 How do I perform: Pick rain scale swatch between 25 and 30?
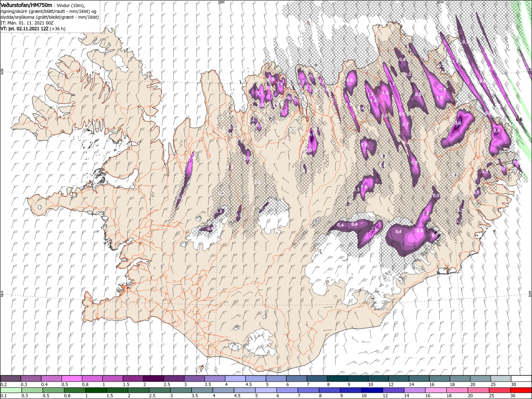tap(500, 390)
